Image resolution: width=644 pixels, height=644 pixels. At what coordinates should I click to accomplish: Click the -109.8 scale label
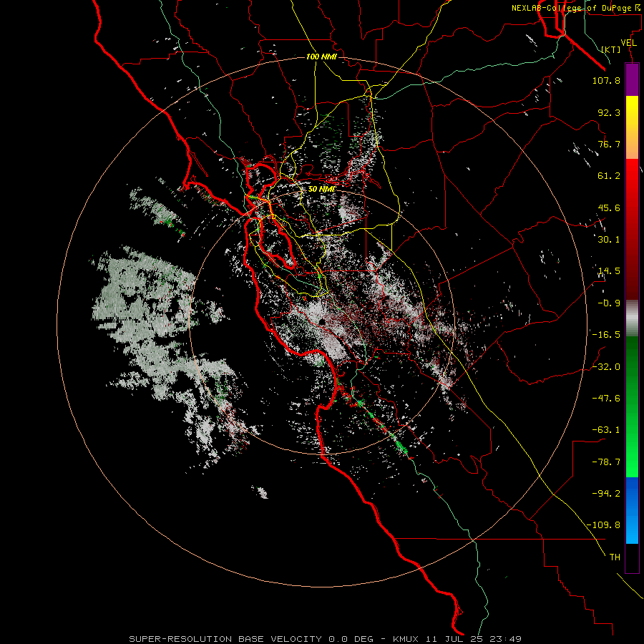(x=603, y=525)
